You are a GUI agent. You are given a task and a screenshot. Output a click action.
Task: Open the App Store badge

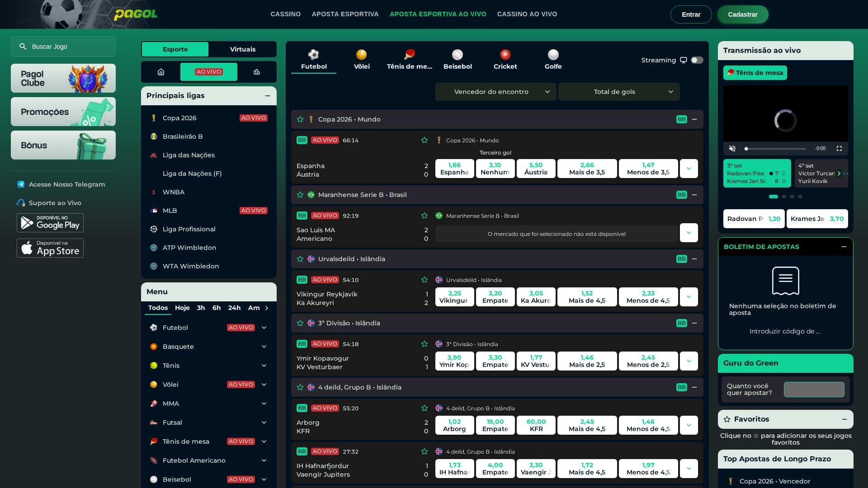(x=50, y=248)
